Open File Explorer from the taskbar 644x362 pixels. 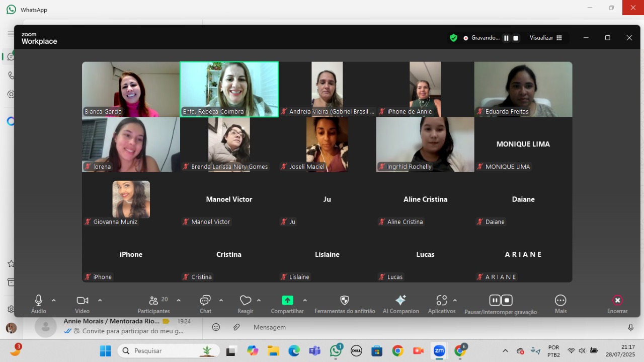coord(273,350)
